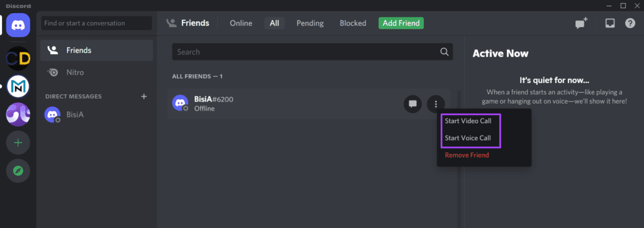This screenshot has height=228, width=644.
Task: Switch to the Online tab
Action: (x=241, y=23)
